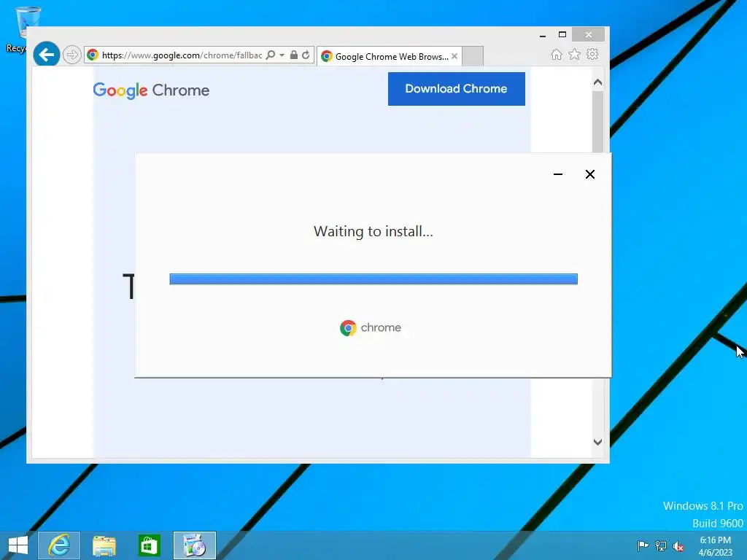Click the blue installer progress bar
The width and height of the screenshot is (747, 560).
pos(373,279)
